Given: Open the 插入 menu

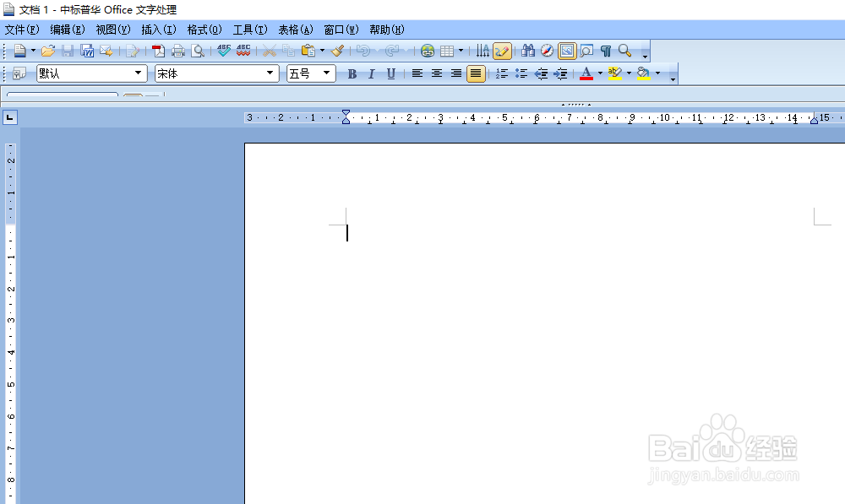Looking at the screenshot, I should [x=158, y=29].
